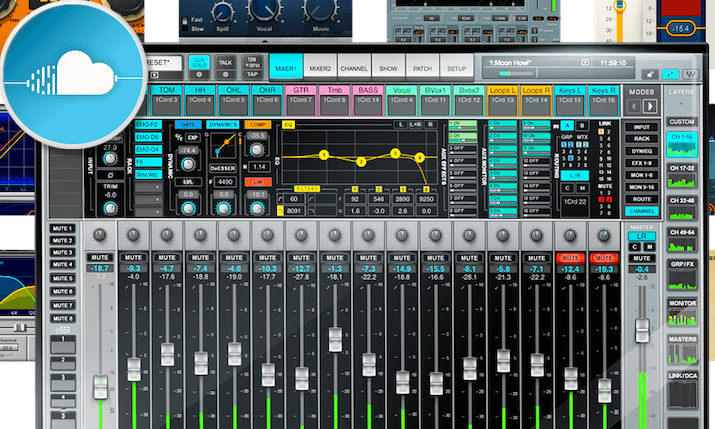Unmute the Keys L channel red MUTE
Screen dimensions: 715x429
(x=570, y=258)
